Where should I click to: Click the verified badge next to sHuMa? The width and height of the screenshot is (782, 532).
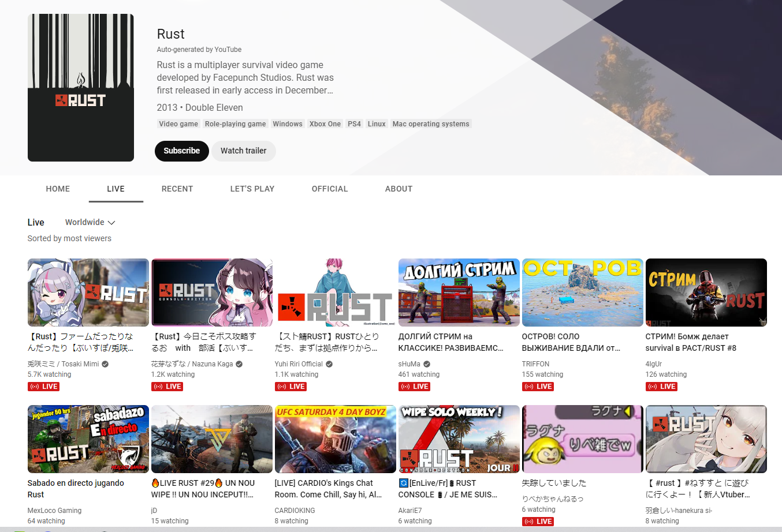427,364
